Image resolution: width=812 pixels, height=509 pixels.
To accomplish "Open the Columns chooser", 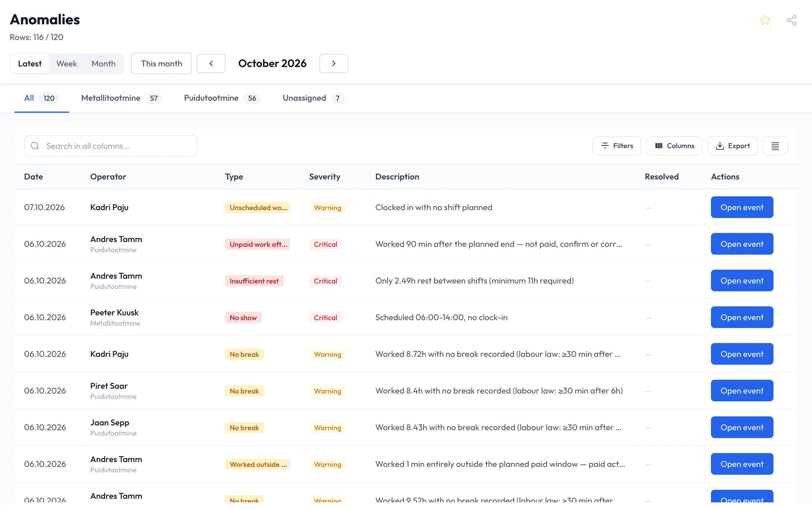I will [x=674, y=146].
